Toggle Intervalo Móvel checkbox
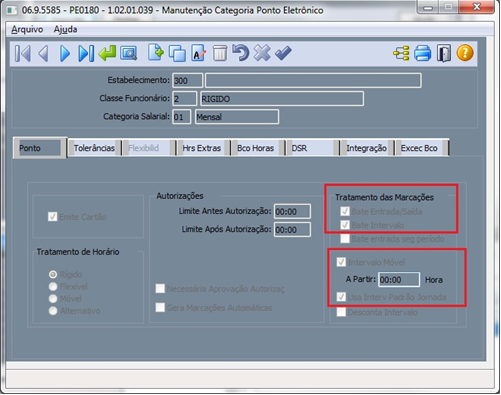The image size is (501, 395). coord(341,262)
